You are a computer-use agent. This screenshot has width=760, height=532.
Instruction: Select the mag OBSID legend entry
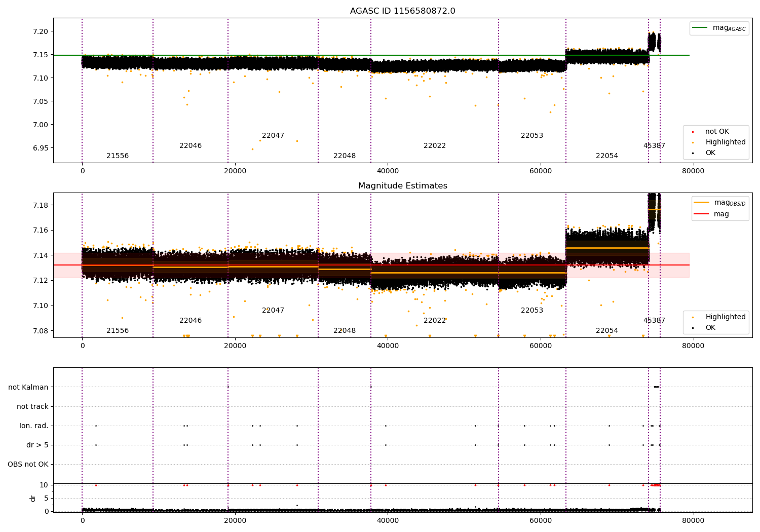tap(719, 203)
